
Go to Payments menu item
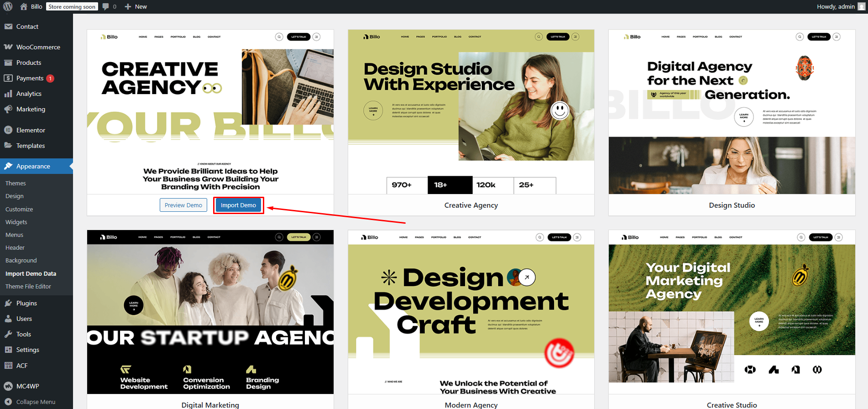30,78
